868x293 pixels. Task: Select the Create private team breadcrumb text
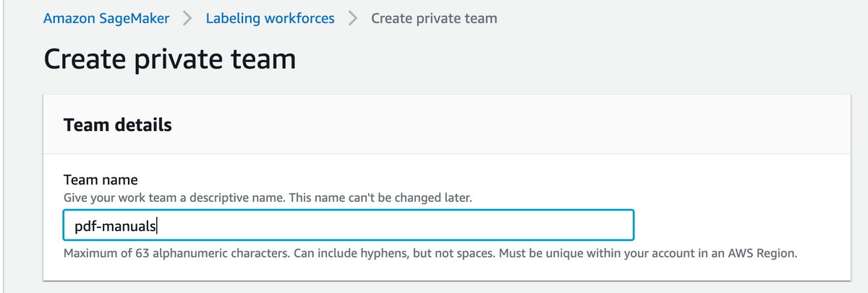[434, 18]
